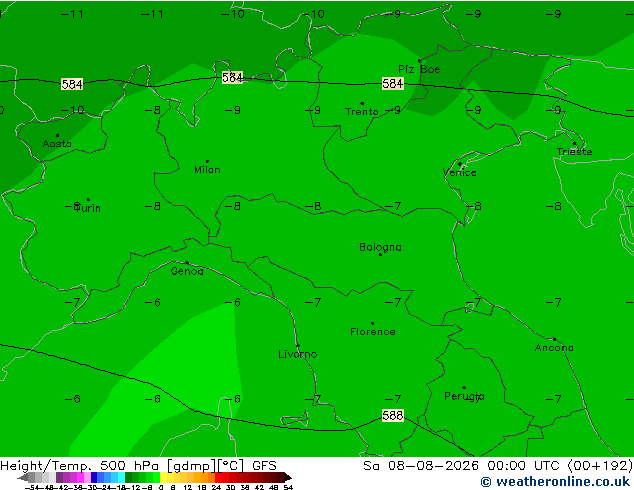Click the Perugia city label
634x490 pixels.
pos(464,396)
